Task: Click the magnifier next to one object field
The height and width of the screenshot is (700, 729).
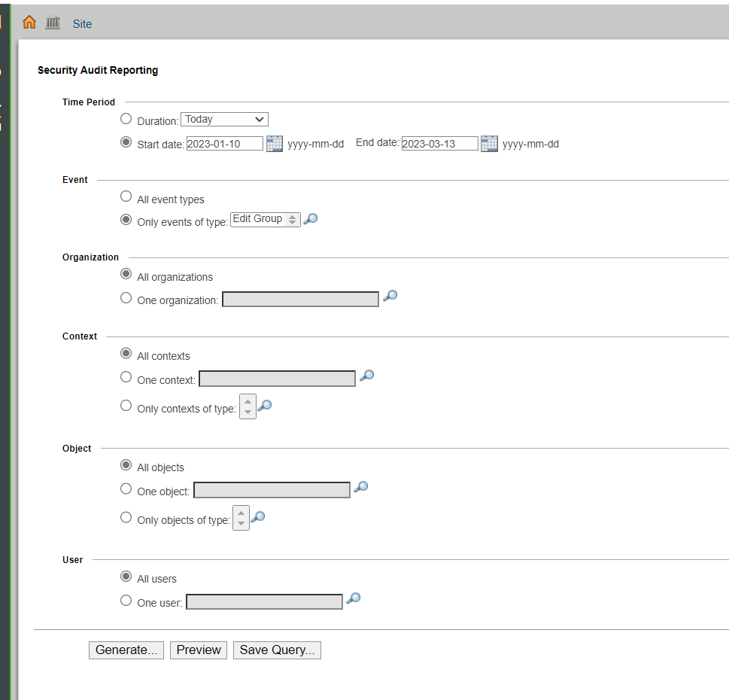Action: pos(360,486)
